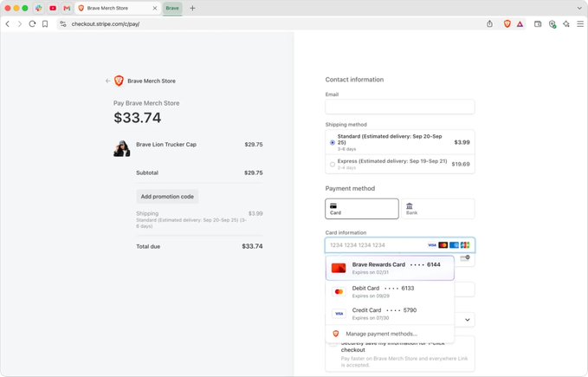
Task: Click the Visa logo in card field
Action: coord(431,245)
